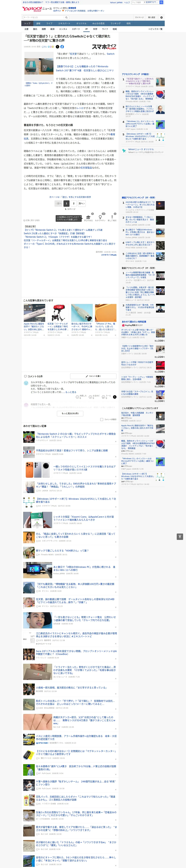Share article on Facebook
Image resolution: width=186 pixels, height=868 pixels.
coord(62,47)
